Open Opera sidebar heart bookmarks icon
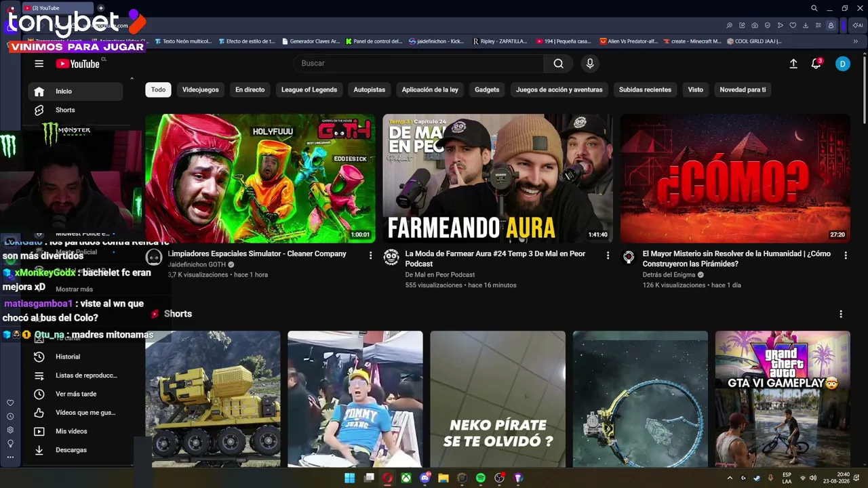The height and width of the screenshot is (488, 868). [10, 403]
